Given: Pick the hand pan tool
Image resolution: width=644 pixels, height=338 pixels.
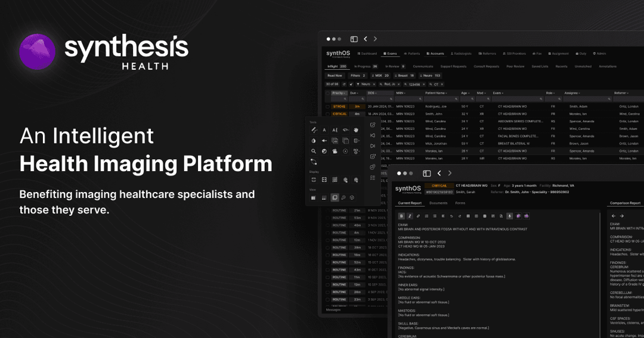Looking at the screenshot, I should click(356, 130).
